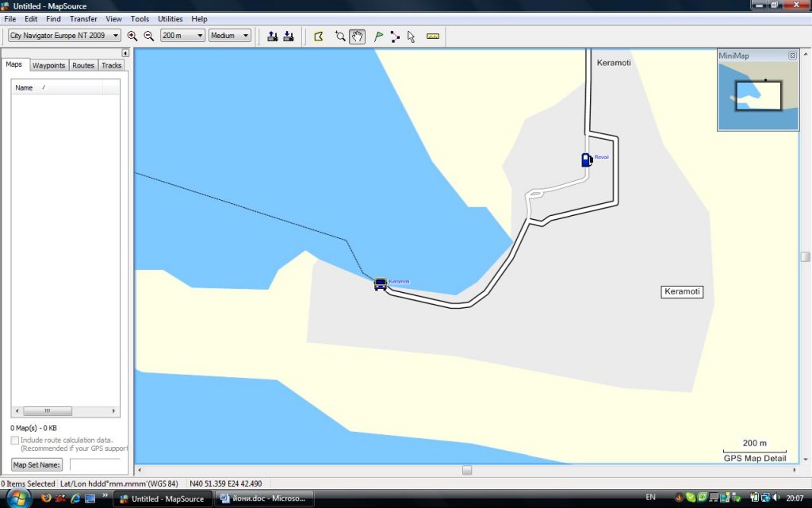
Task: Select the arrow Selection tool
Action: [x=412, y=36]
